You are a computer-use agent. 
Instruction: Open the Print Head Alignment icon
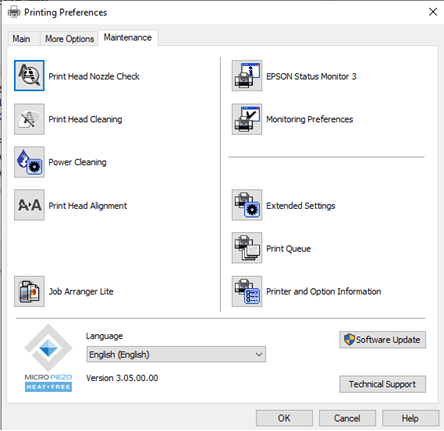coord(29,205)
